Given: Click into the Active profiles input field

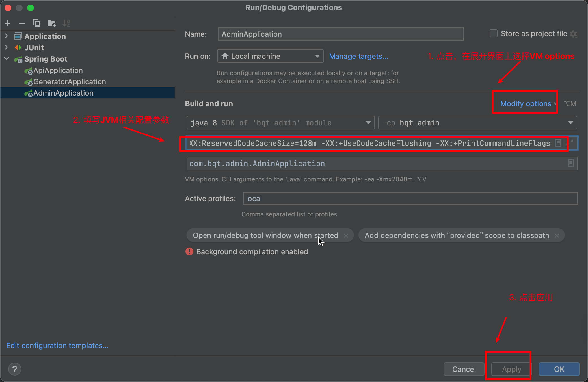Looking at the screenshot, I should click(x=410, y=199).
